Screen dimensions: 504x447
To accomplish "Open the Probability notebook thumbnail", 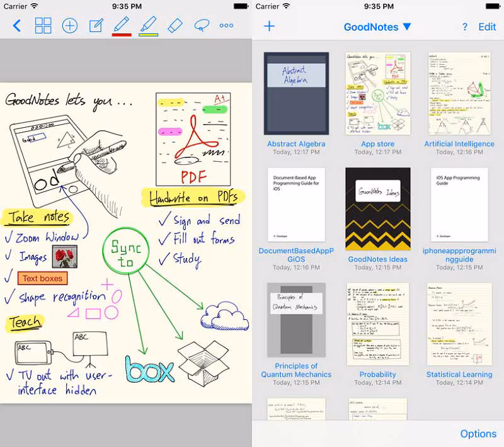I will [377, 324].
